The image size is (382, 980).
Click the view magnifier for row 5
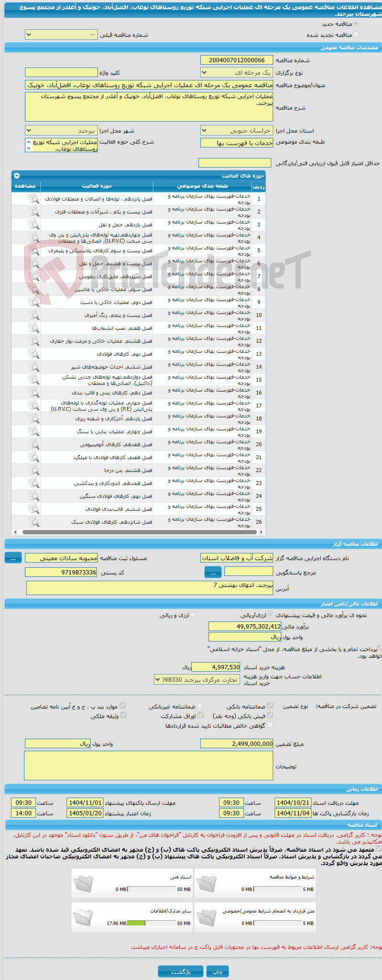(34, 250)
